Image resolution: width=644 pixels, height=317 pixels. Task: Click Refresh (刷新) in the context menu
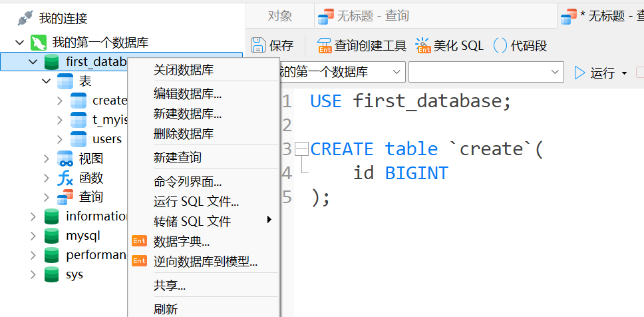coord(166,309)
